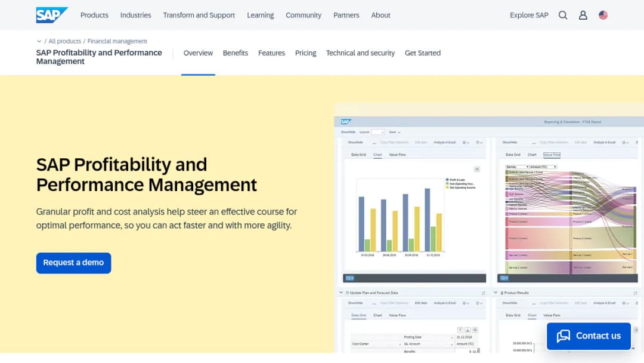
Task: Select Technical and security tab
Action: click(360, 53)
